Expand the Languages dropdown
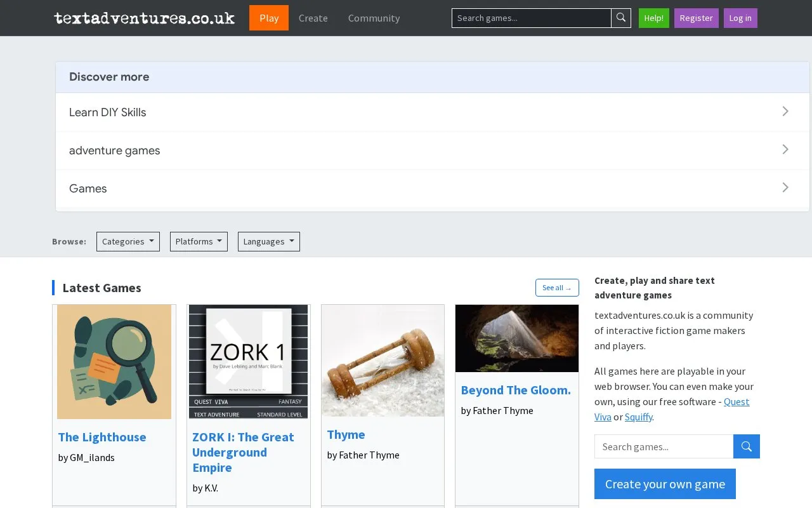This screenshot has width=812, height=508. [x=269, y=241]
